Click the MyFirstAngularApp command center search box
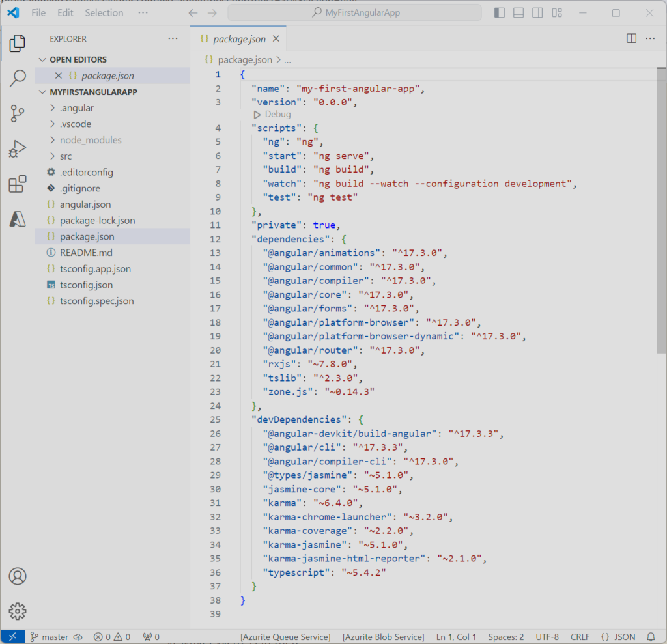 click(355, 13)
